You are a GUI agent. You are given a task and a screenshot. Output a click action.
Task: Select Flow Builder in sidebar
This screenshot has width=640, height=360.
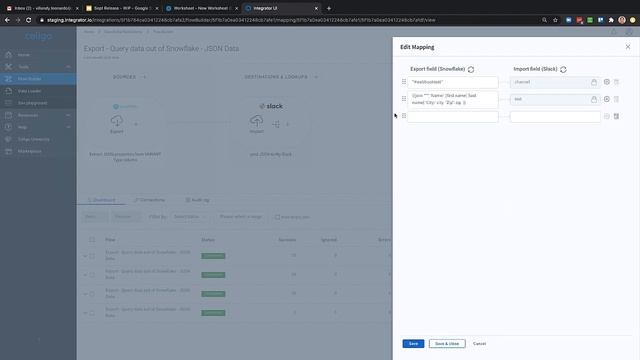point(38,79)
